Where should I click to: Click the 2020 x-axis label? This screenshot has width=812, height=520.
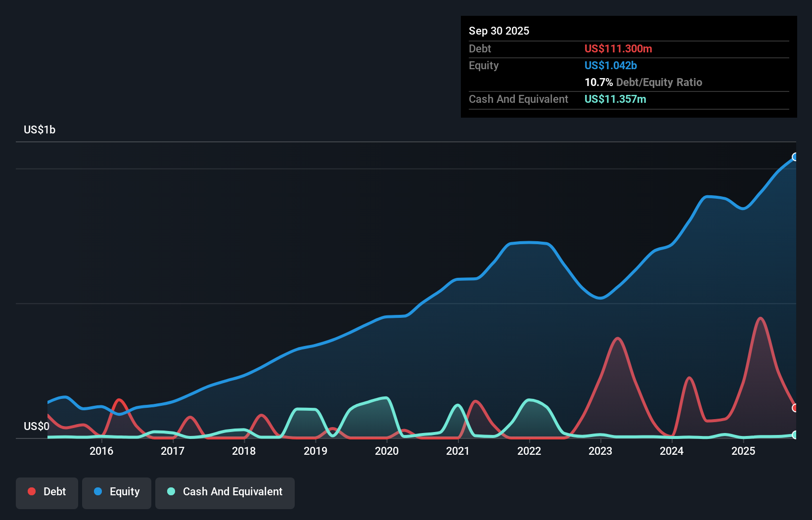(x=387, y=451)
